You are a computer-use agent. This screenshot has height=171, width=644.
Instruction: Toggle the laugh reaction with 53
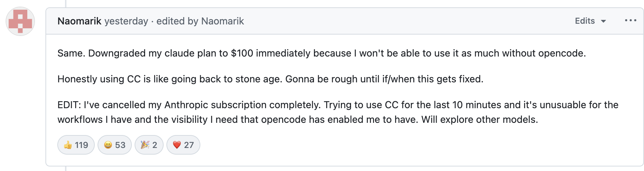pos(114,145)
